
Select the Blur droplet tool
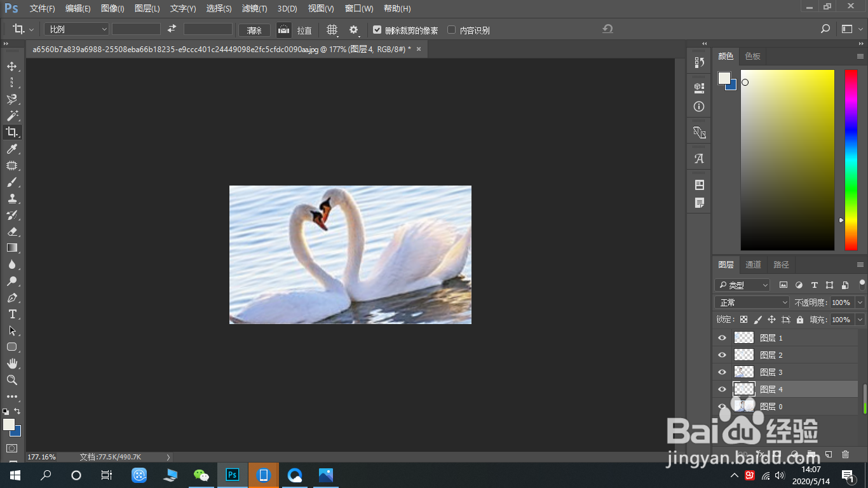(11, 264)
